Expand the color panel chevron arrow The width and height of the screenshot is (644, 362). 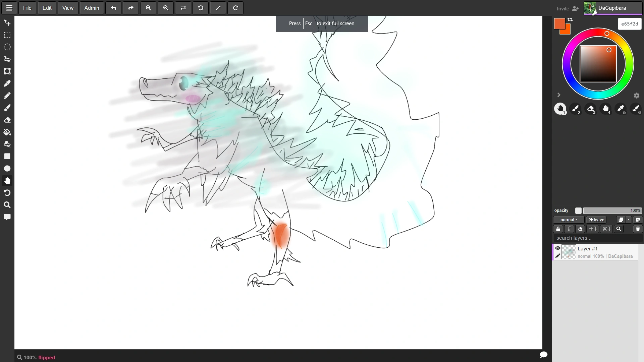[x=559, y=95]
